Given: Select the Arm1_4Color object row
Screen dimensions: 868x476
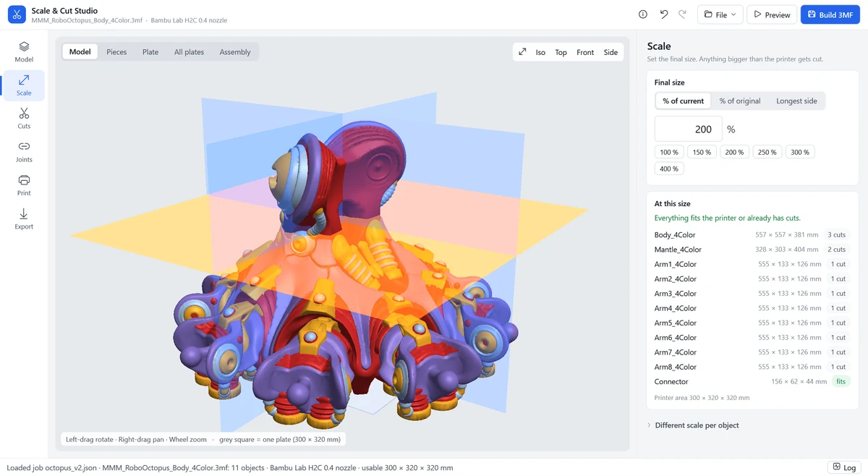Looking at the screenshot, I should click(752, 264).
